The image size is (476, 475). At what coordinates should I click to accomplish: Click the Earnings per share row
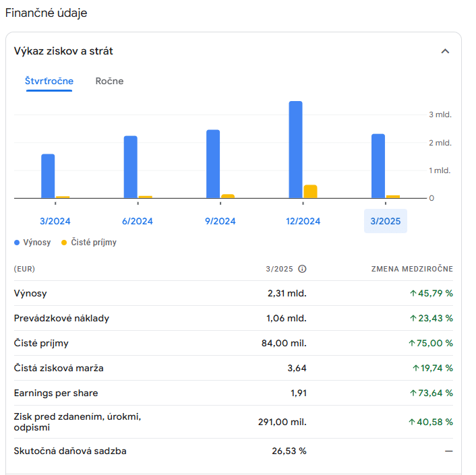click(233, 393)
